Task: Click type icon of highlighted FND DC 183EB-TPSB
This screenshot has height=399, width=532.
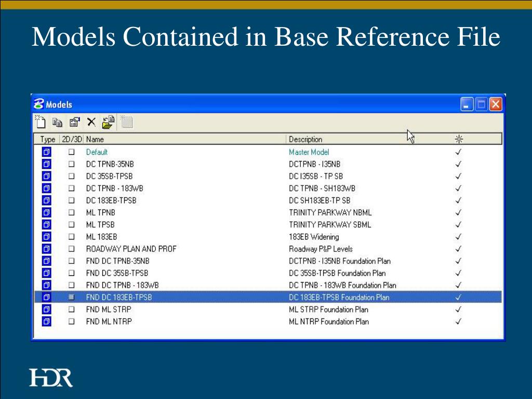Action: tap(46, 297)
